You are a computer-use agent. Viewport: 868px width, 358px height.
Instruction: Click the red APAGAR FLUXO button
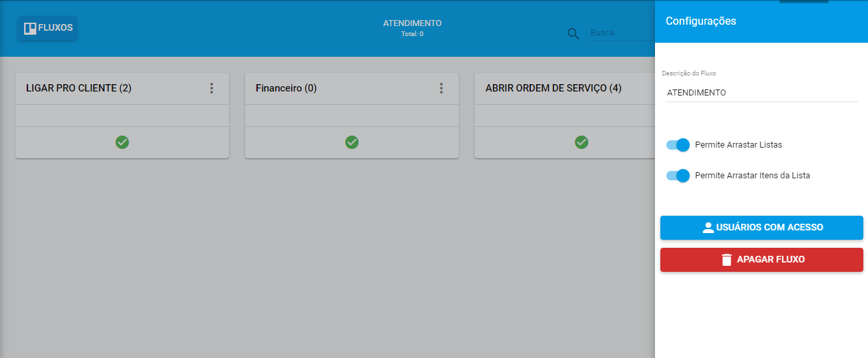point(762,260)
